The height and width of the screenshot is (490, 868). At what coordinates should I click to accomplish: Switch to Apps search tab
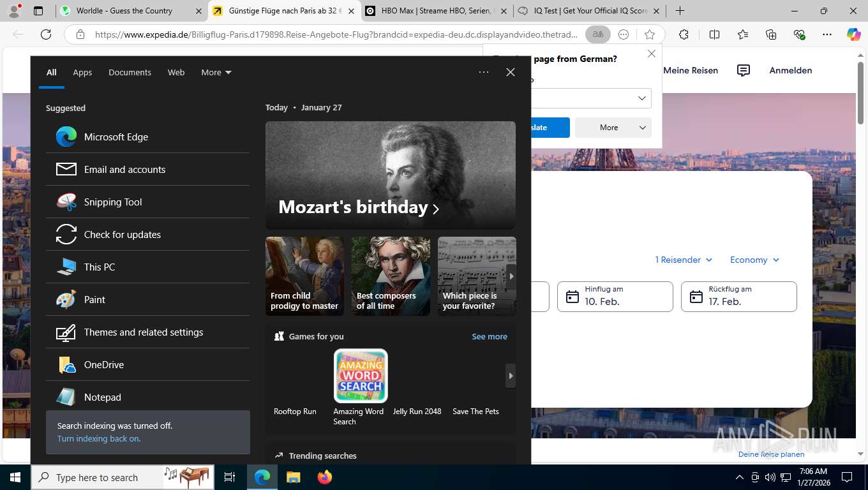click(82, 72)
